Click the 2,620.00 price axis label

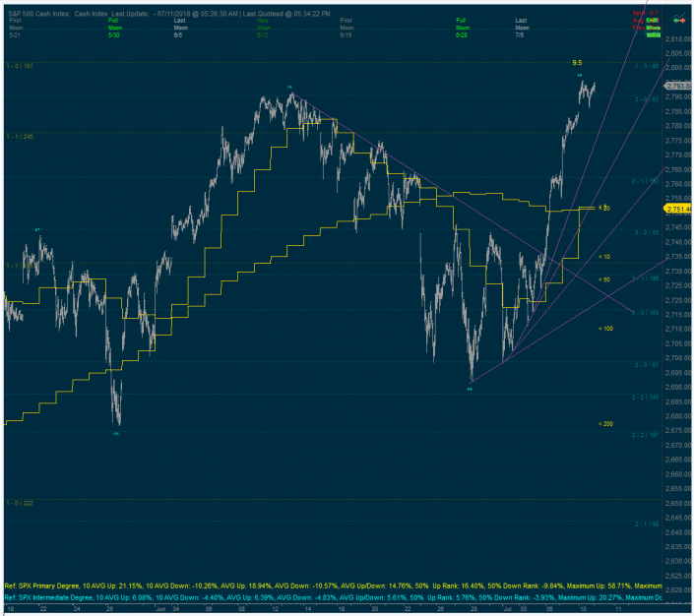point(678,590)
